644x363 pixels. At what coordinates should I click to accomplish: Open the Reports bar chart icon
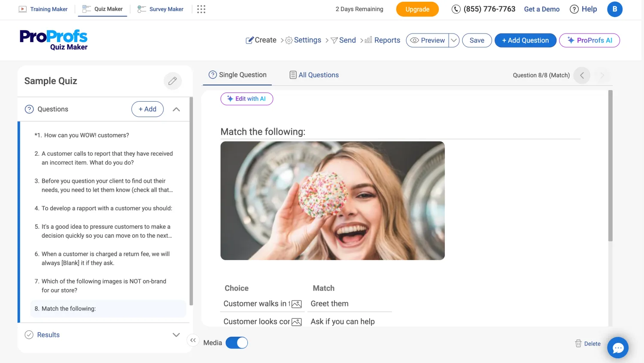pos(367,40)
